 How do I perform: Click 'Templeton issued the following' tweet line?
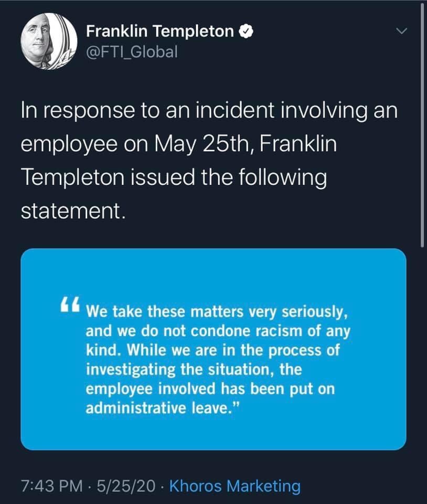174,177
